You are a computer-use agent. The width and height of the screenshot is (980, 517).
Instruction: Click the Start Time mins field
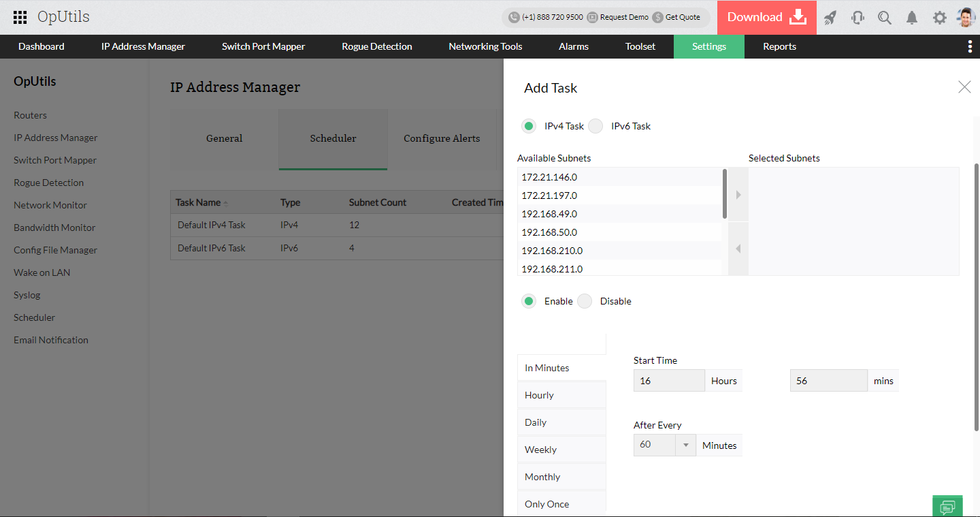click(829, 381)
